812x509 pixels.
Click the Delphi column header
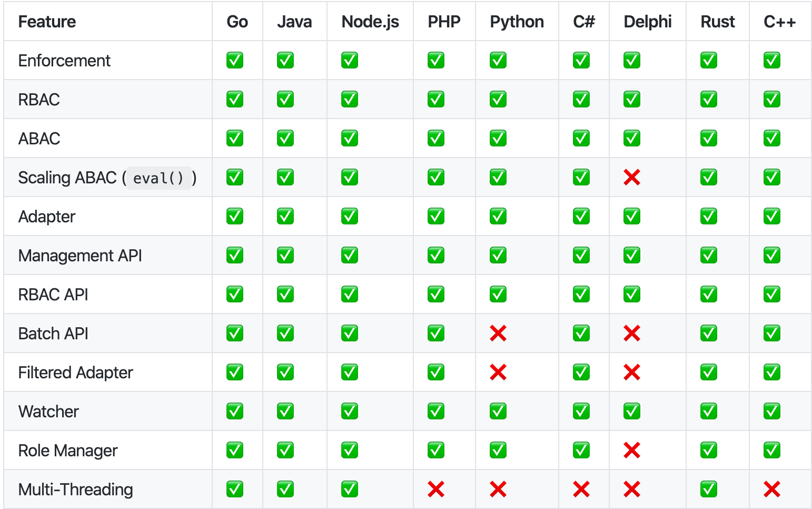click(648, 22)
